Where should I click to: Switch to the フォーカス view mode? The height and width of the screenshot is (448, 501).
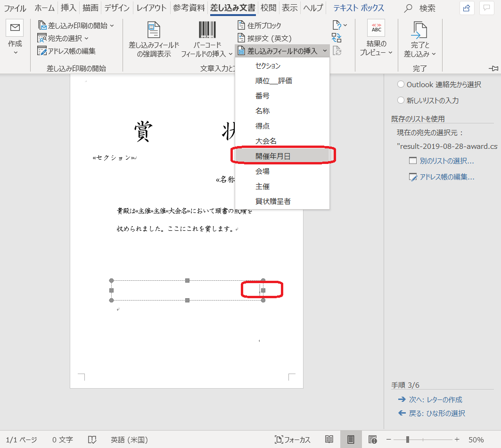point(293,440)
